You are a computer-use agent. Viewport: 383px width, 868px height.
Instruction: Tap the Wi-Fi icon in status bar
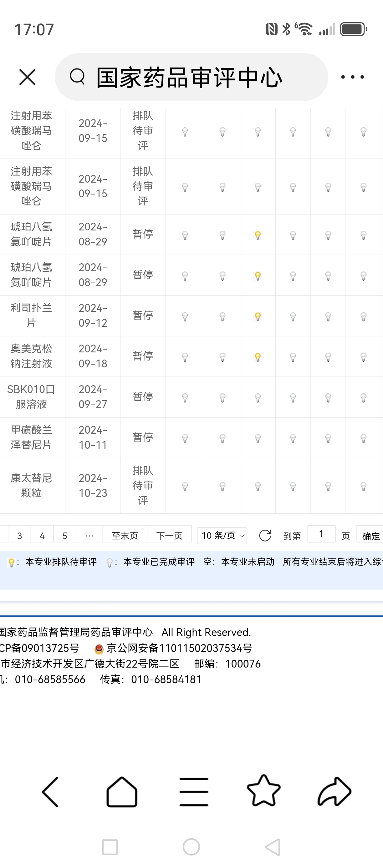(x=304, y=29)
